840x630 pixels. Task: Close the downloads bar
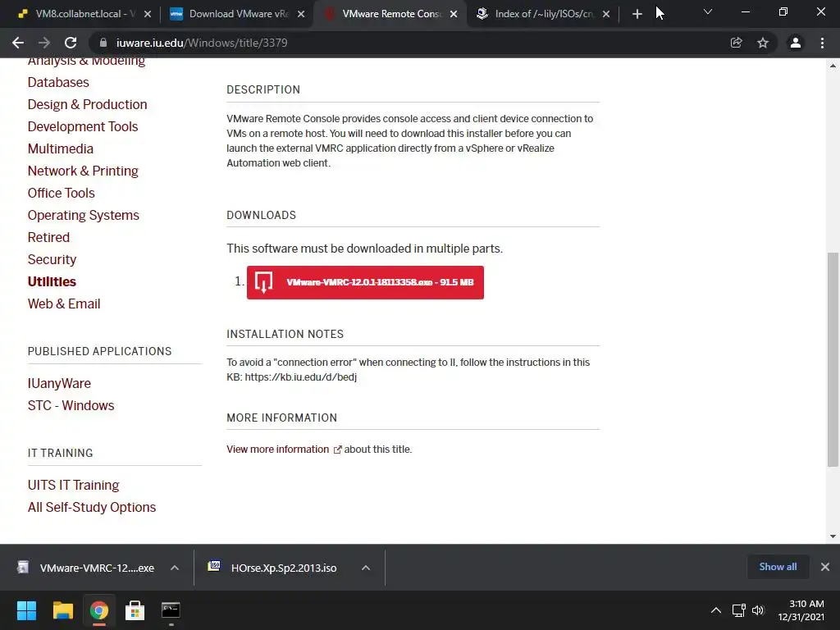pos(825,567)
